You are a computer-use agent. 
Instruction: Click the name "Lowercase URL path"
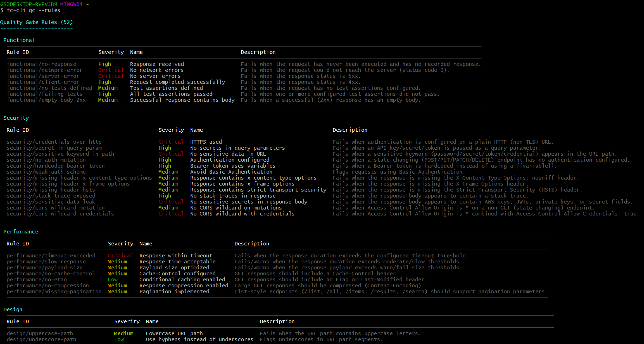click(x=174, y=333)
